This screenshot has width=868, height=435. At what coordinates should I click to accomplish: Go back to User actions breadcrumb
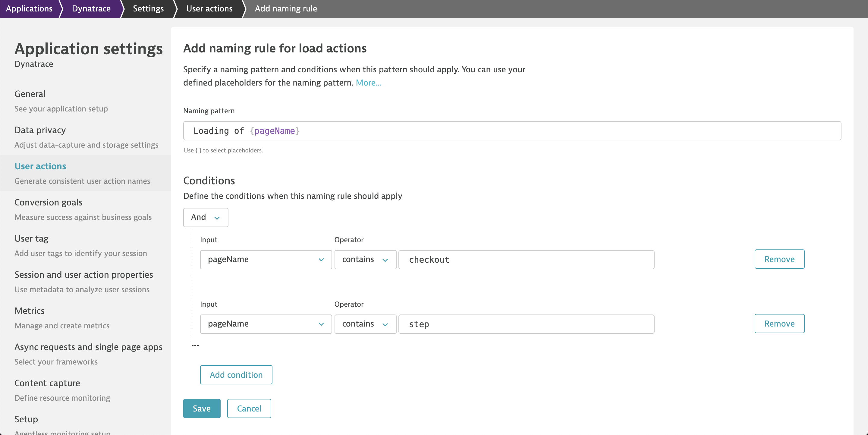click(x=209, y=8)
